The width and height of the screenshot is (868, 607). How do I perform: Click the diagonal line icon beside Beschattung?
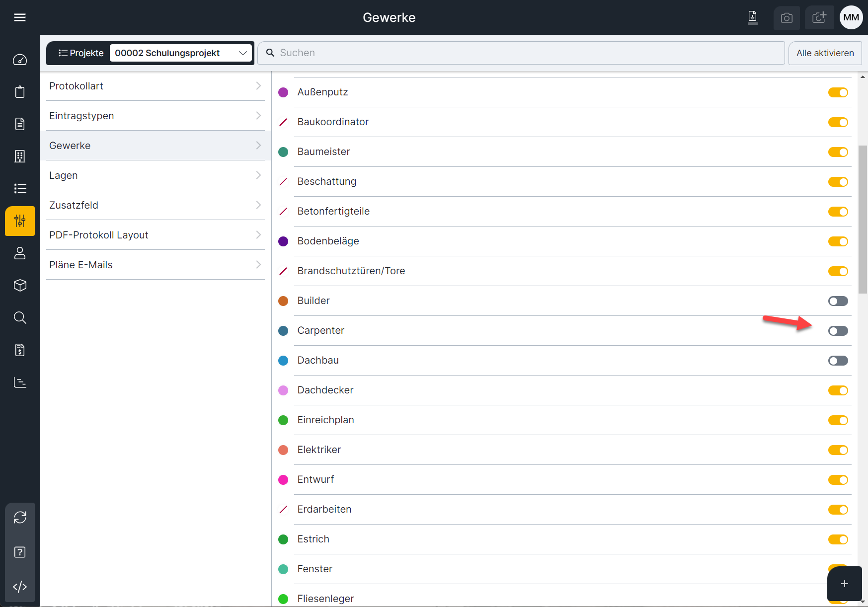click(x=283, y=182)
